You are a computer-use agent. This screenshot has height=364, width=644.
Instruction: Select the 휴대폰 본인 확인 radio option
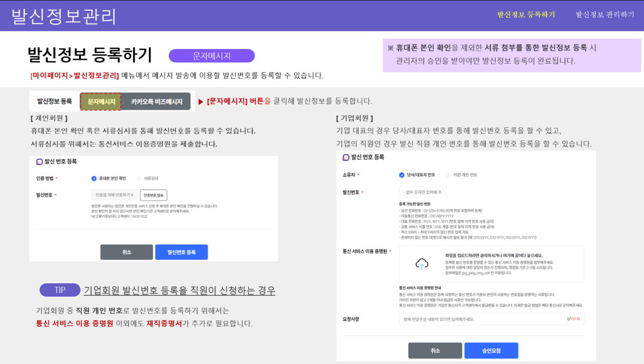[94, 178]
